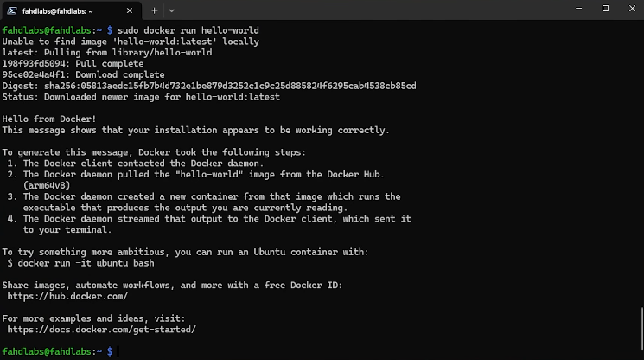Click the vertical scrollbar thumb
This screenshot has height=360, width=644.
(641, 331)
